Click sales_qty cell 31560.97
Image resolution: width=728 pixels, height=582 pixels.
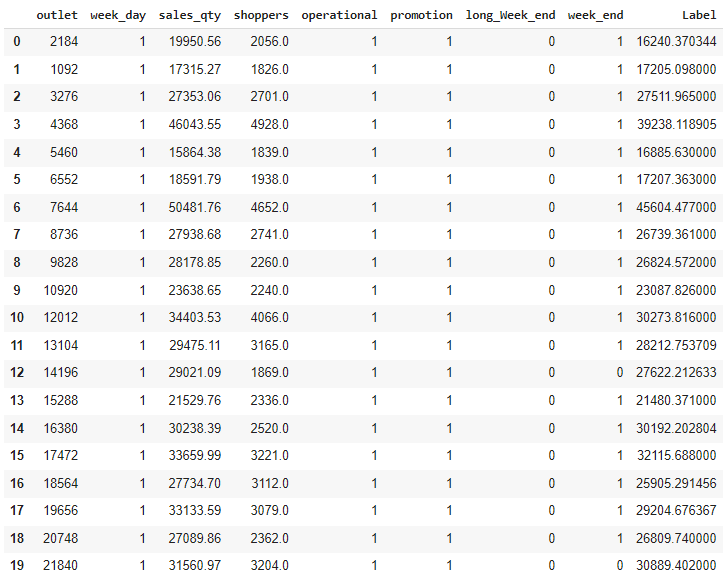point(195,565)
